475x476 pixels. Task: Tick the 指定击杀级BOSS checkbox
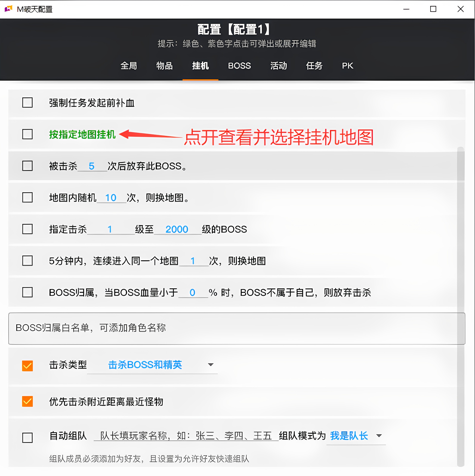point(27,229)
